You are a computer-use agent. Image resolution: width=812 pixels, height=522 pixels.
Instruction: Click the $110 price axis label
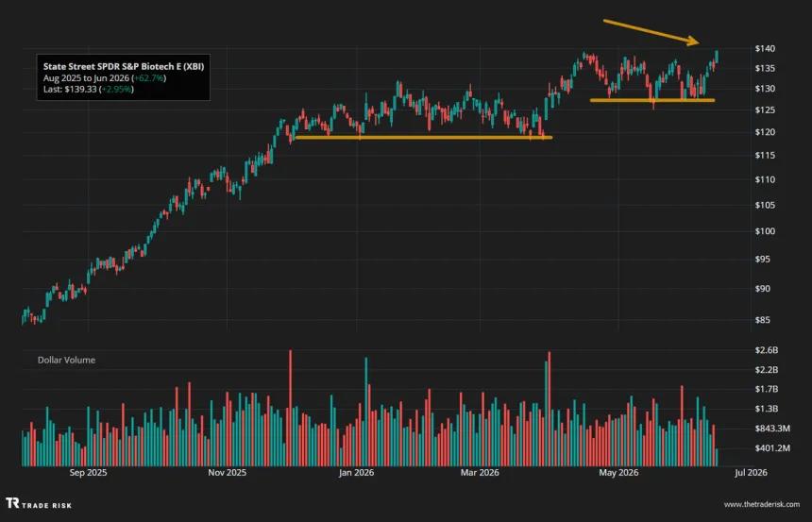[765, 179]
